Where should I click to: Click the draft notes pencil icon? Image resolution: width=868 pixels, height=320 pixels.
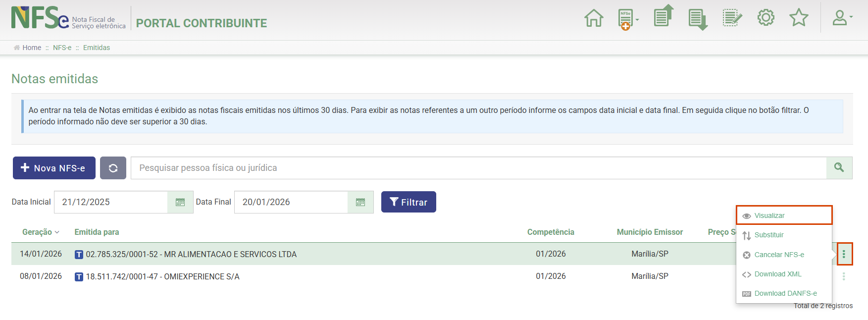[732, 18]
